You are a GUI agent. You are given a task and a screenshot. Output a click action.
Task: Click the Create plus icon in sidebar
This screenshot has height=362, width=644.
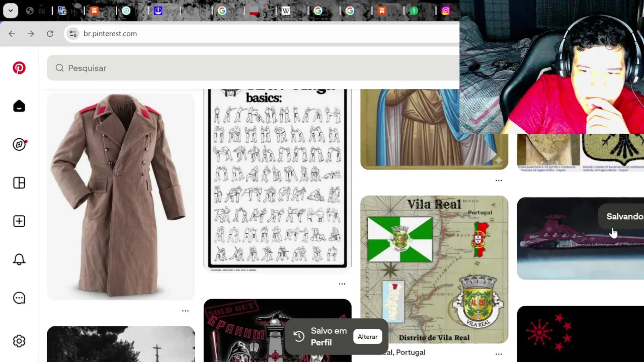(x=19, y=221)
